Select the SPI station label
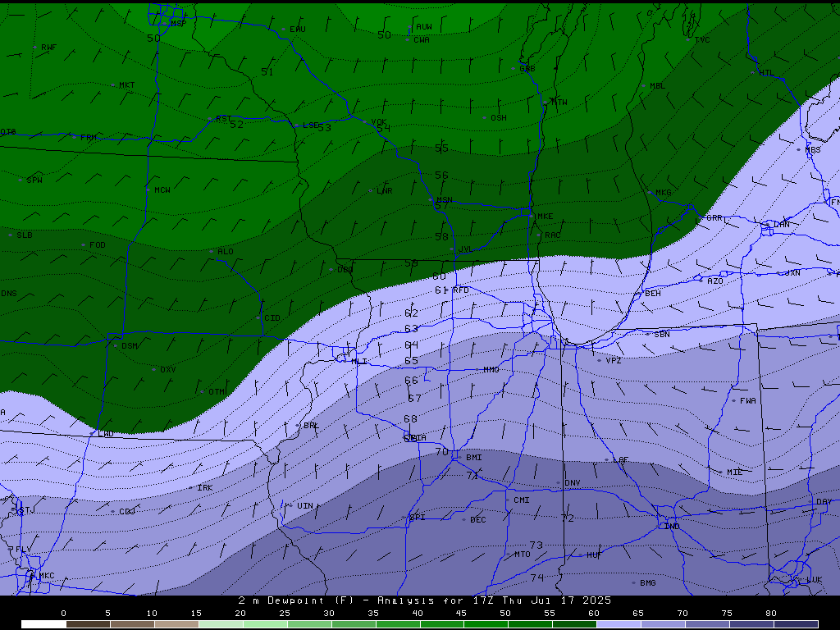 pos(418,517)
